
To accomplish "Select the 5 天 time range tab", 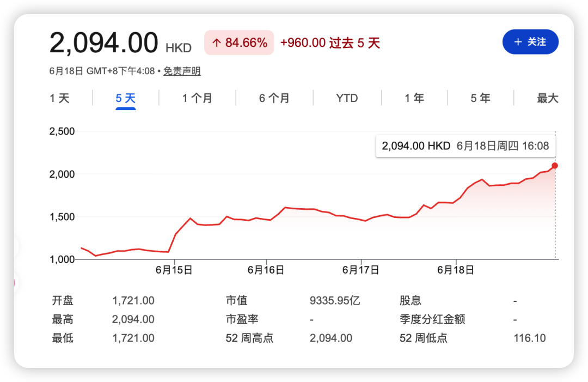I will 125,98.
